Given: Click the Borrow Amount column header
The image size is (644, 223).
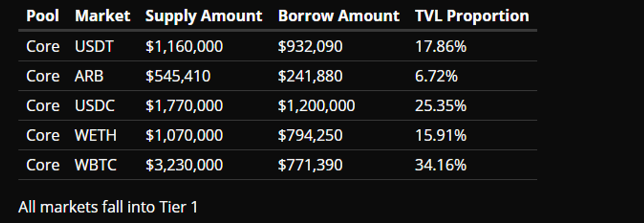Looking at the screenshot, I should 339,16.
